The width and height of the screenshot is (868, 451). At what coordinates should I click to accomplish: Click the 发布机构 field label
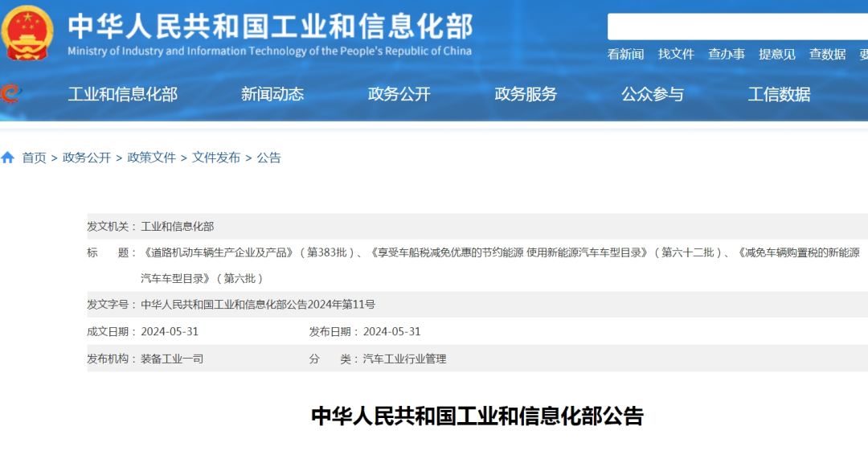click(x=111, y=359)
